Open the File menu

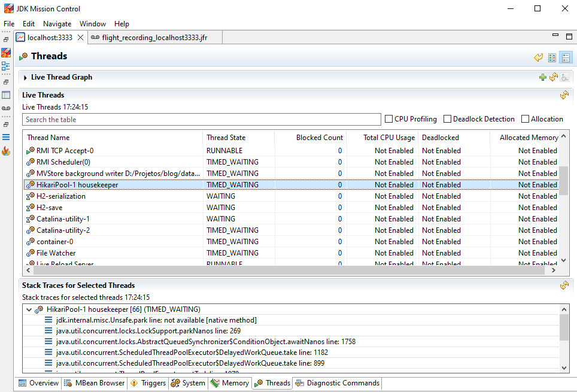tap(9, 24)
